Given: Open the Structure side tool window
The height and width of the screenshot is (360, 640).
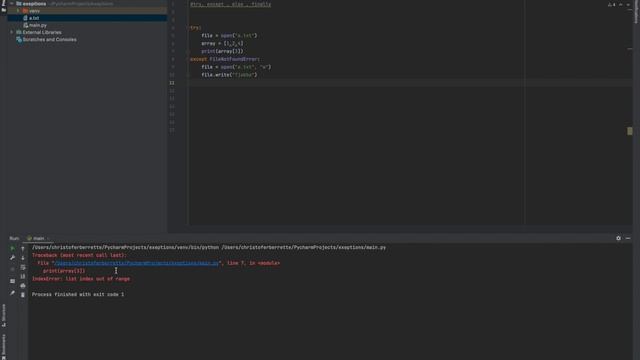Looking at the screenshot, I should point(4,315).
